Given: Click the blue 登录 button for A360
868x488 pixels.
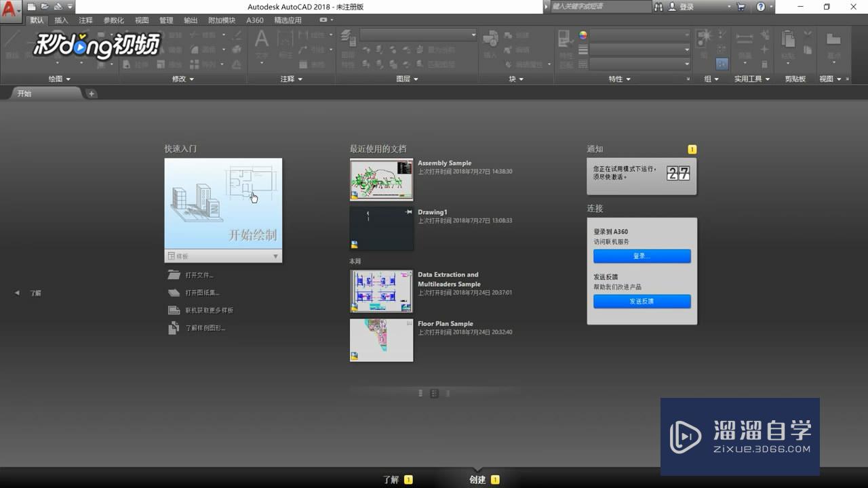Looking at the screenshot, I should point(642,256).
